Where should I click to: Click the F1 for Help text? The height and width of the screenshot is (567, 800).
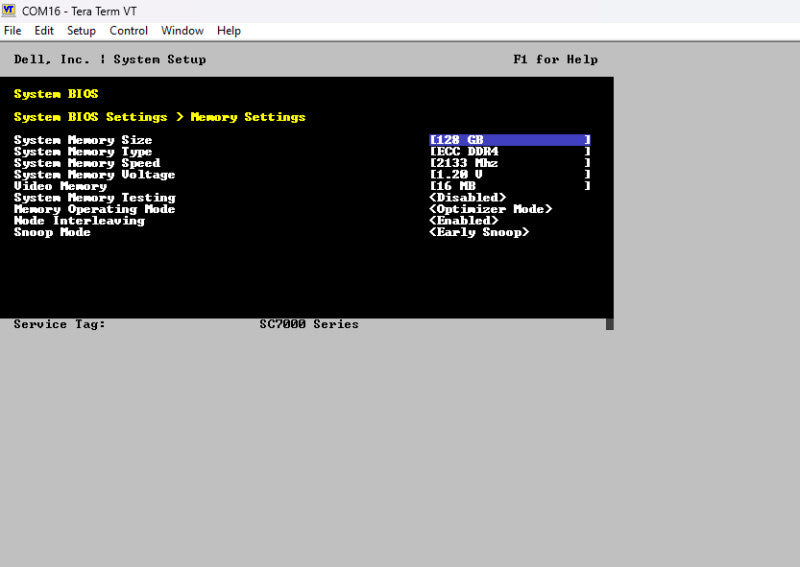tap(555, 60)
